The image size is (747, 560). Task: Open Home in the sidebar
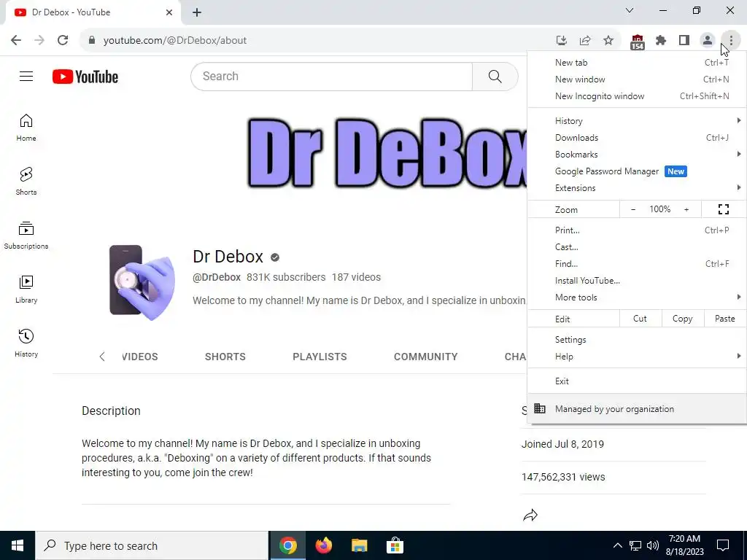coord(26,128)
